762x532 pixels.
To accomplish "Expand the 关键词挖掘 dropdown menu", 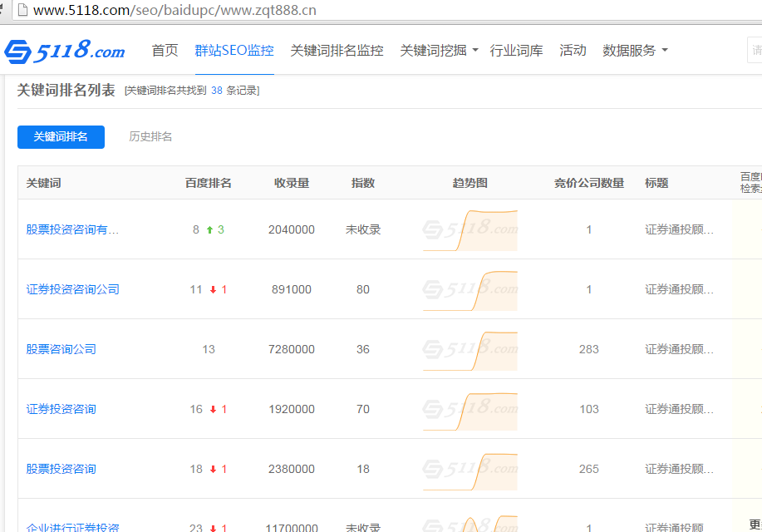I will [439, 51].
